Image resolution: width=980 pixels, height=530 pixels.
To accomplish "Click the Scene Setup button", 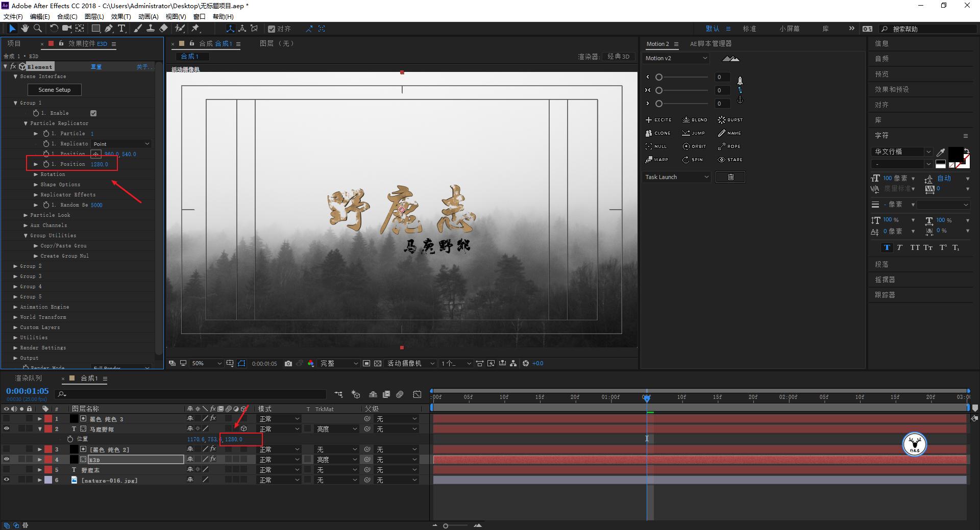I will (x=54, y=89).
